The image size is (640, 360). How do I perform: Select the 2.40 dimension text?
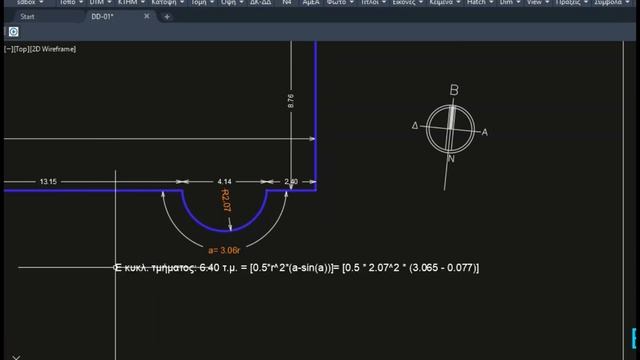point(291,182)
